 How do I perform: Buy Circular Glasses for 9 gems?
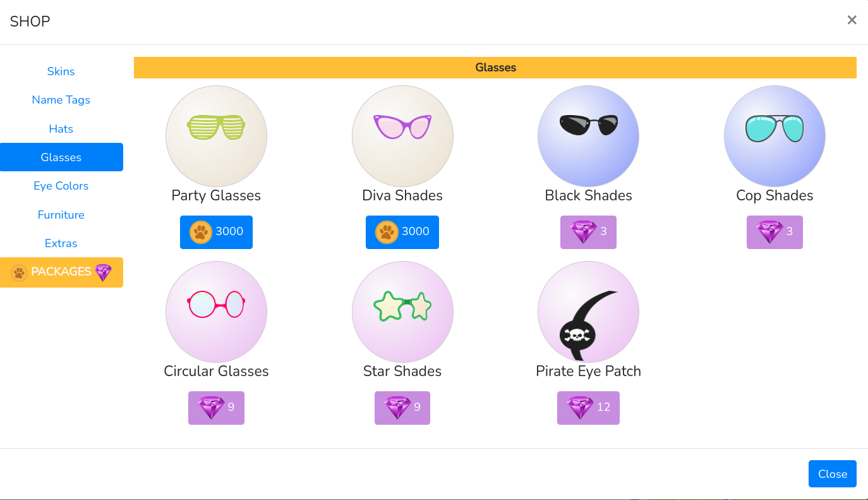tap(216, 408)
